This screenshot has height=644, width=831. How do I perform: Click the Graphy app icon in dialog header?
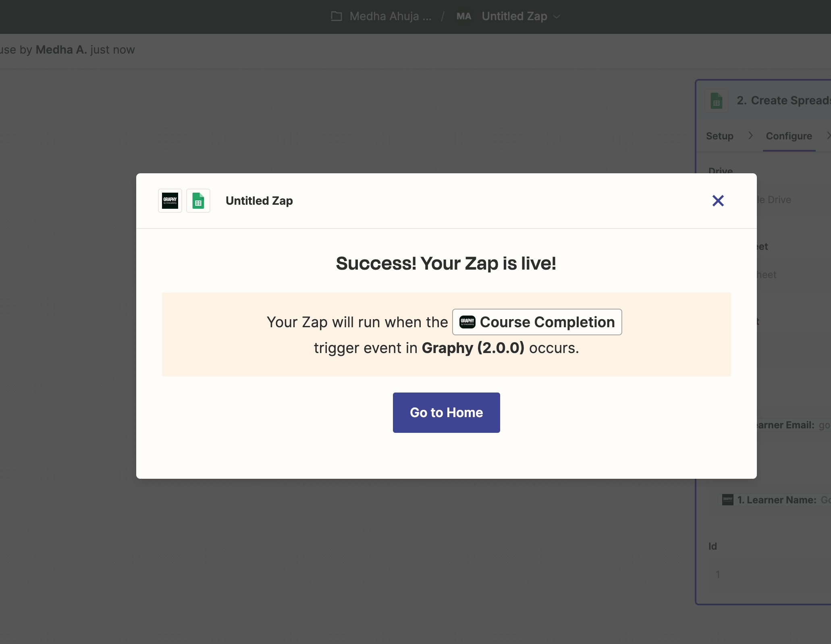pyautogui.click(x=170, y=201)
